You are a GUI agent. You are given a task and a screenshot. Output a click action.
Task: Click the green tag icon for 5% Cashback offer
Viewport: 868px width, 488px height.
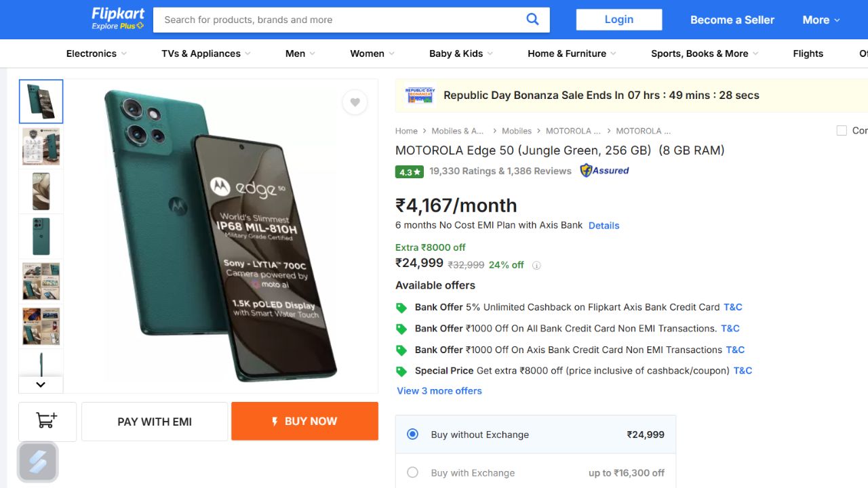tap(401, 308)
